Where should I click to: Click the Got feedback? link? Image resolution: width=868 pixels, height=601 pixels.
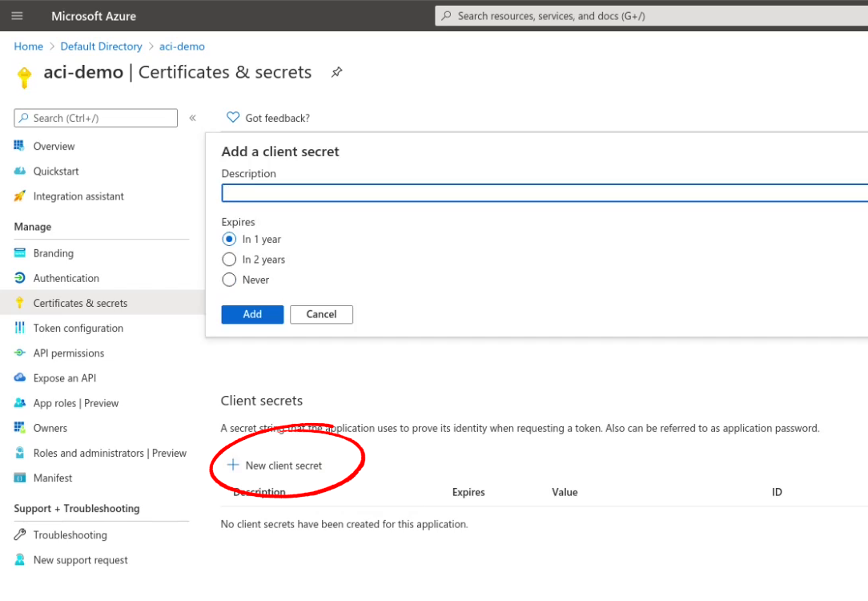point(277,118)
